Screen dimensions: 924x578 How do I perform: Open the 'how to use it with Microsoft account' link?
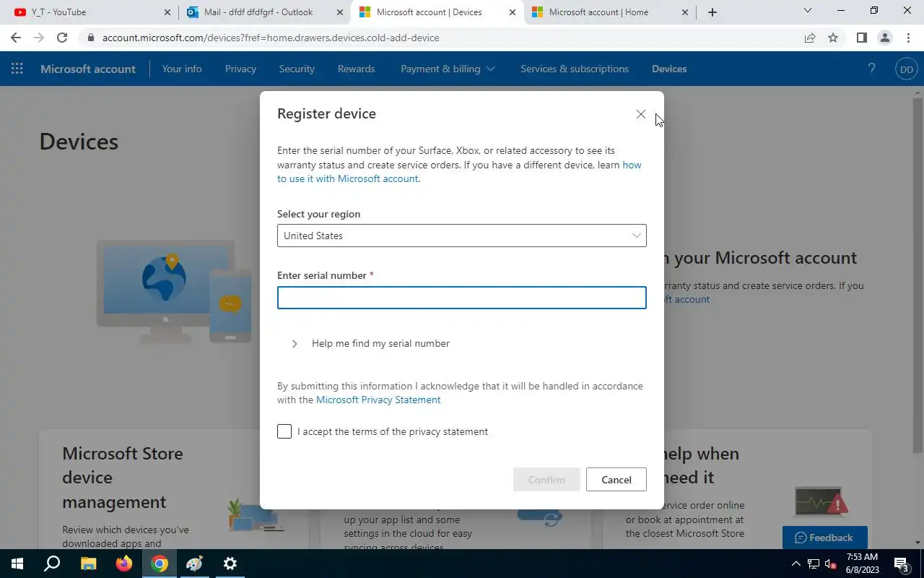(x=459, y=172)
